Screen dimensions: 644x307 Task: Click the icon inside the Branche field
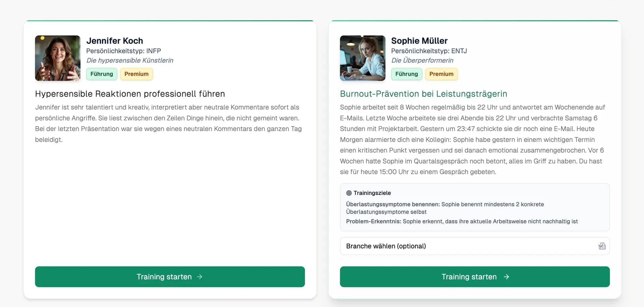pos(602,246)
